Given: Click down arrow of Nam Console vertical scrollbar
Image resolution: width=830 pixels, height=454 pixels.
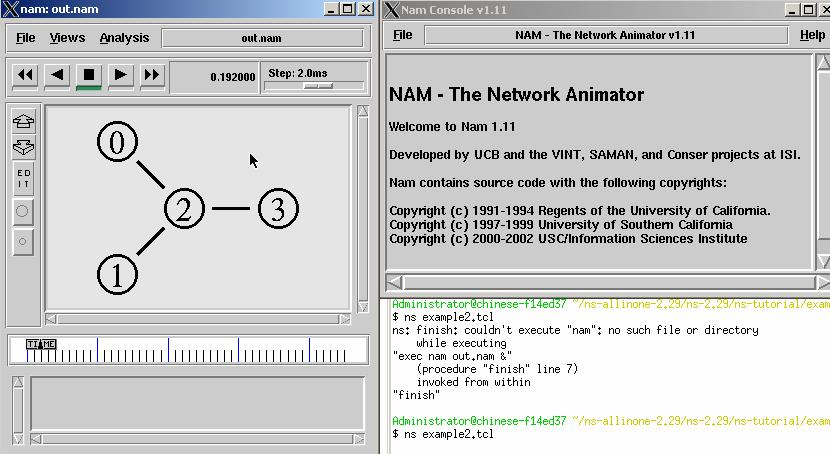Looking at the screenshot, I should [x=823, y=261].
